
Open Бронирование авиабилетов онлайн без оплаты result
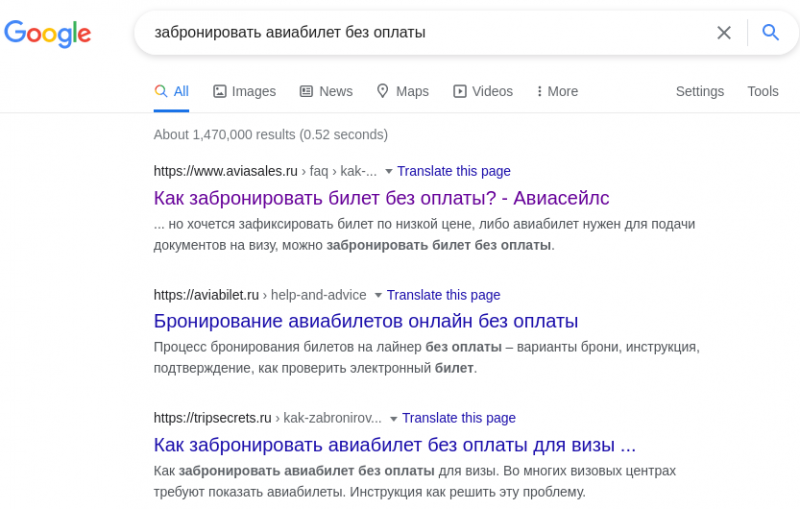coord(366,321)
